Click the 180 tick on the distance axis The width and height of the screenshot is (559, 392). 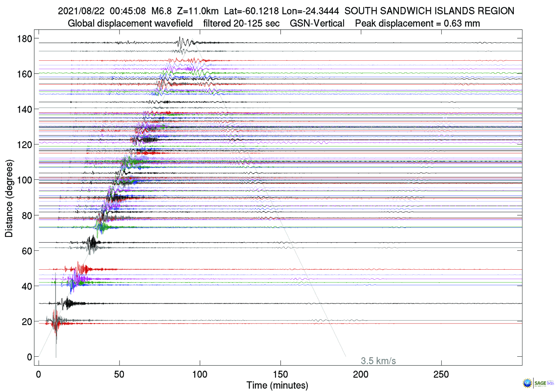click(x=24, y=39)
